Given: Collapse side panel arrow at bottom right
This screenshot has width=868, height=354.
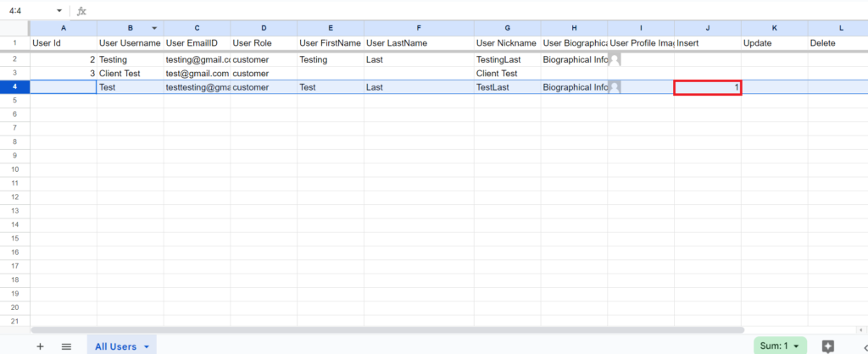Looking at the screenshot, I should pyautogui.click(x=864, y=346).
